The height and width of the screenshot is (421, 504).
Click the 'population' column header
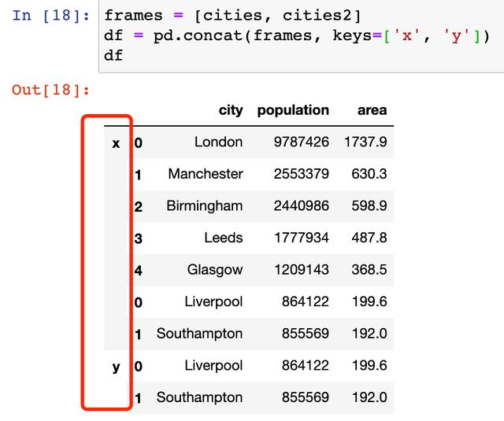tap(293, 110)
